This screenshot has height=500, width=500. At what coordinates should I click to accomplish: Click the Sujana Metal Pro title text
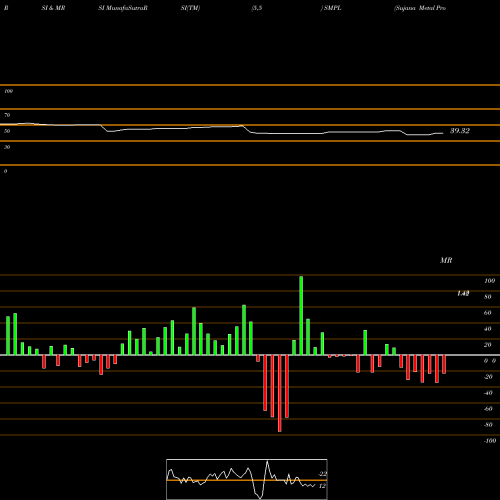coord(420,8)
